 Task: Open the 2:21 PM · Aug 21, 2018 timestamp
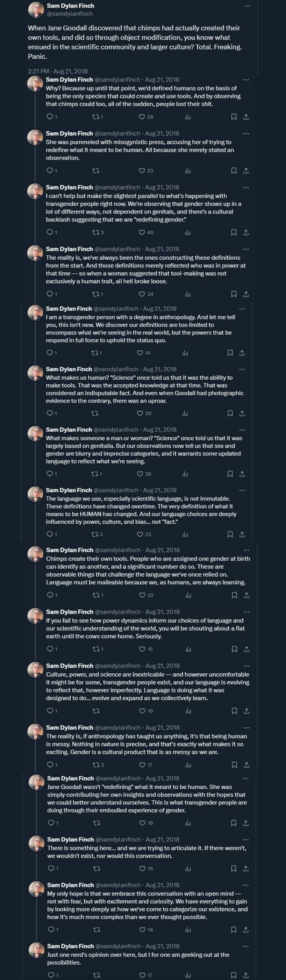(58, 71)
